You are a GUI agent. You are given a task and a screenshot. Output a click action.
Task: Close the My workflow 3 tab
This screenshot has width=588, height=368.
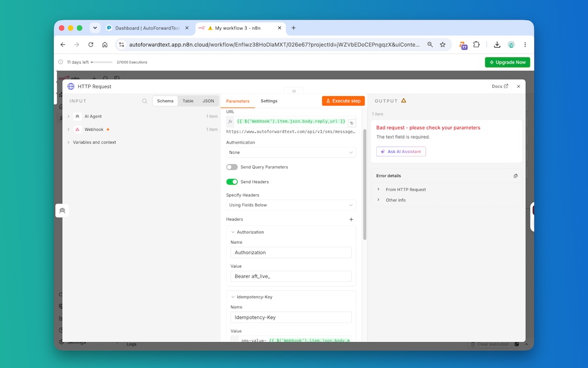[x=280, y=28]
